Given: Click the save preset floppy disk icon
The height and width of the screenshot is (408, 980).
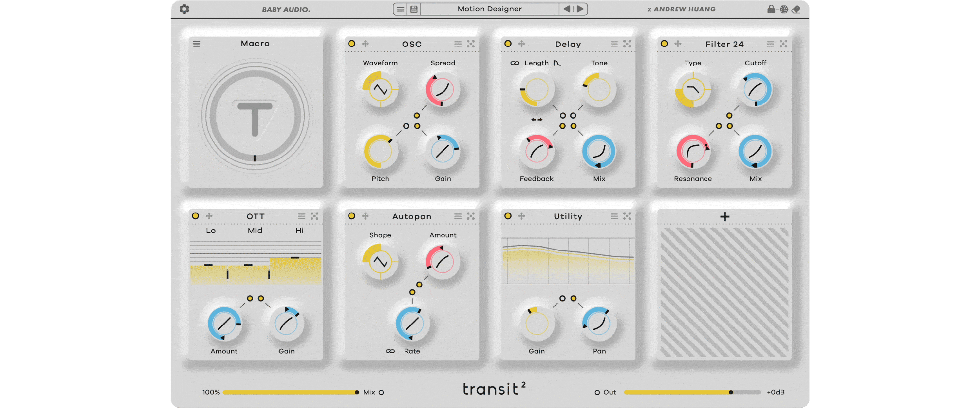Looking at the screenshot, I should [414, 9].
